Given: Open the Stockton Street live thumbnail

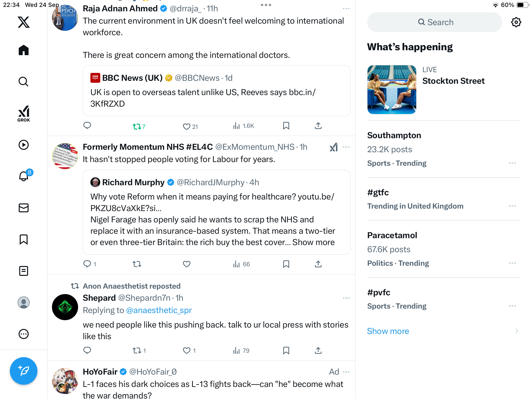Looking at the screenshot, I should point(392,90).
